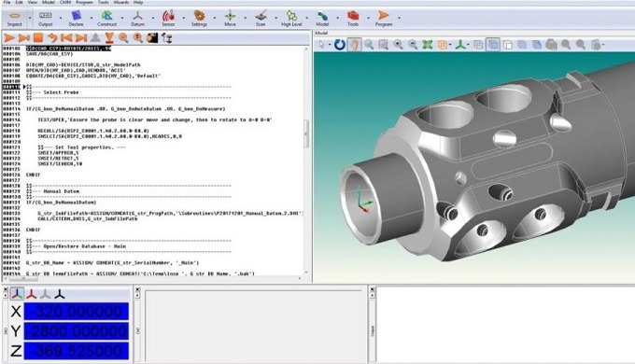Viewport: 635px width, 364px height.
Task: Run the program with orange play arrow
Action: (x=9, y=38)
